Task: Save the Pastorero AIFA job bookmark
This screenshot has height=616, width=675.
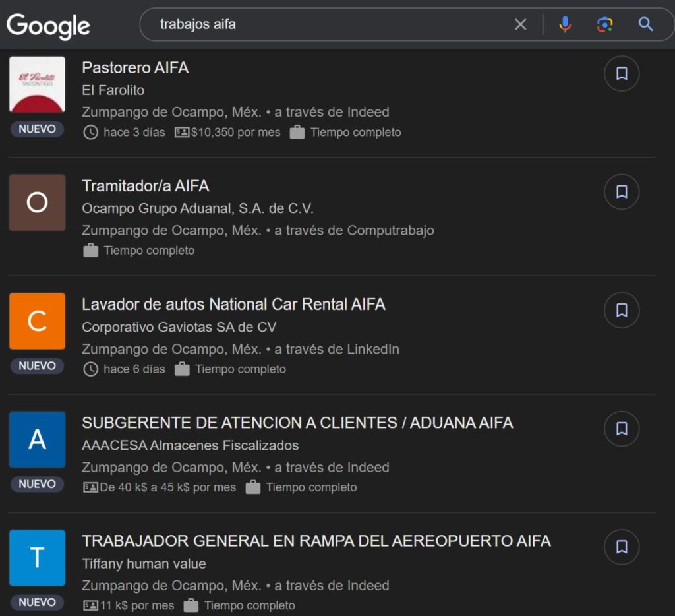Action: pos(622,73)
